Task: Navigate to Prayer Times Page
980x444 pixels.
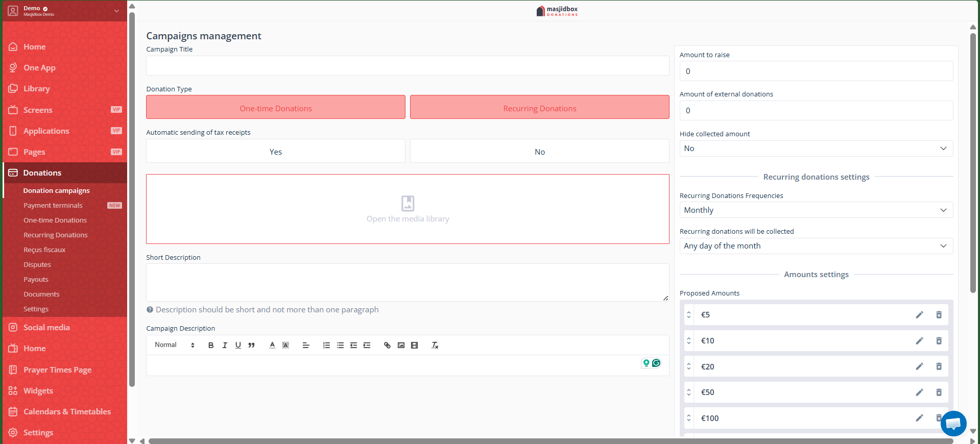Action: coord(57,370)
